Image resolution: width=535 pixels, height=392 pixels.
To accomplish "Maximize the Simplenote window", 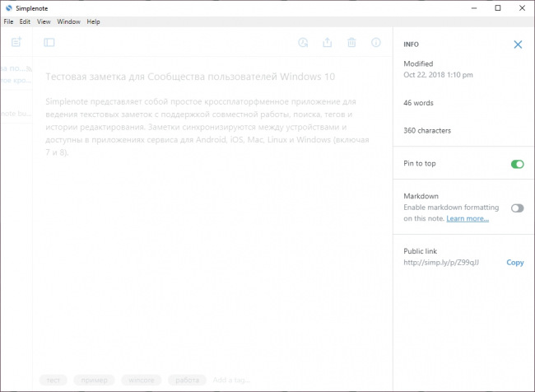I will pyautogui.click(x=498, y=8).
